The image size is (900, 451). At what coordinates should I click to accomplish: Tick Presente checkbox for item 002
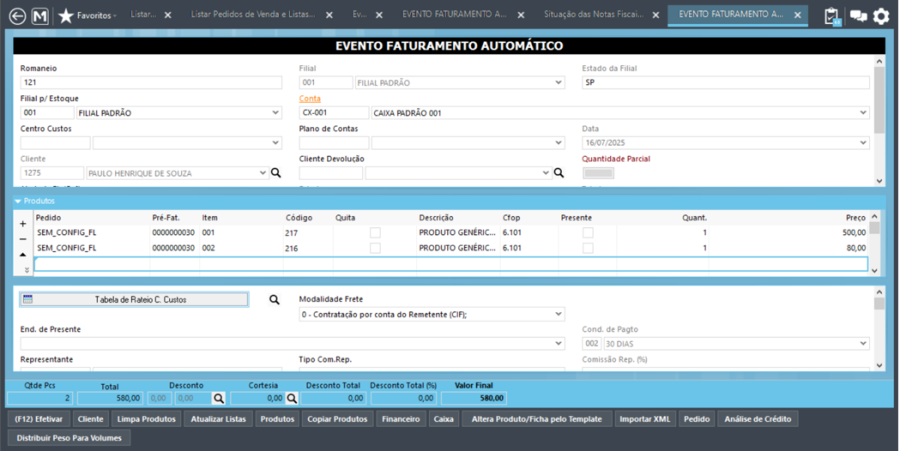click(588, 247)
